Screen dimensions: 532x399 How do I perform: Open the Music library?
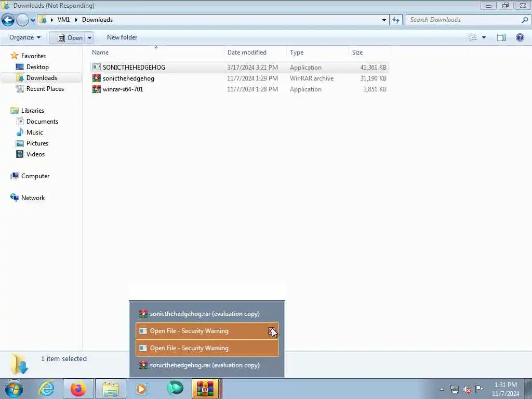pyautogui.click(x=35, y=132)
